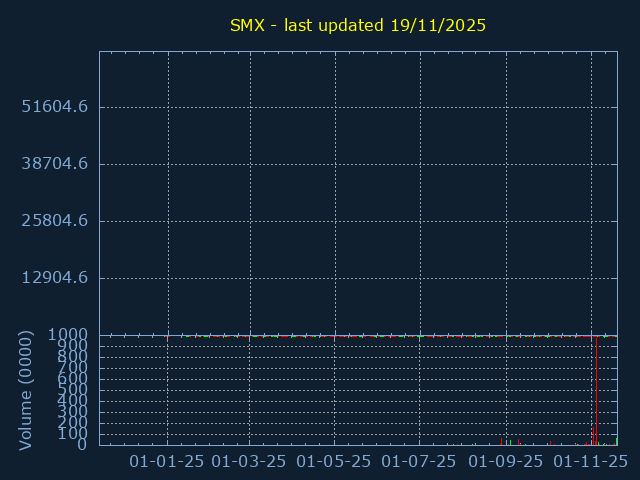Click the Volume (0000) axis title
The width and height of the screenshot is (640, 480).
coord(26,392)
